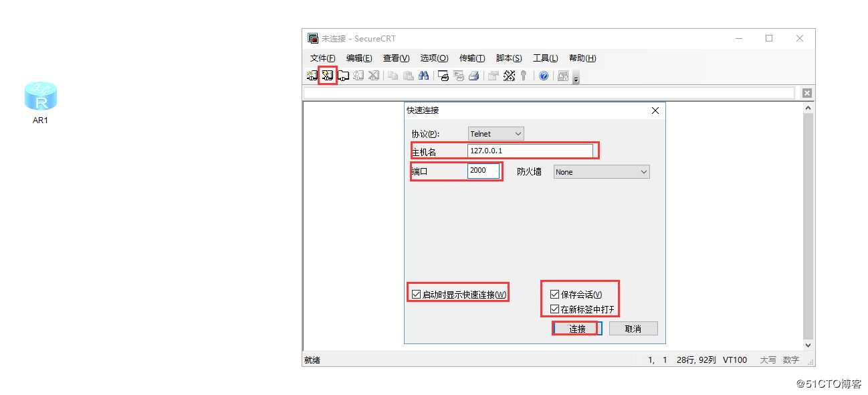Click the terminal scrollbar down arrow

click(808, 345)
